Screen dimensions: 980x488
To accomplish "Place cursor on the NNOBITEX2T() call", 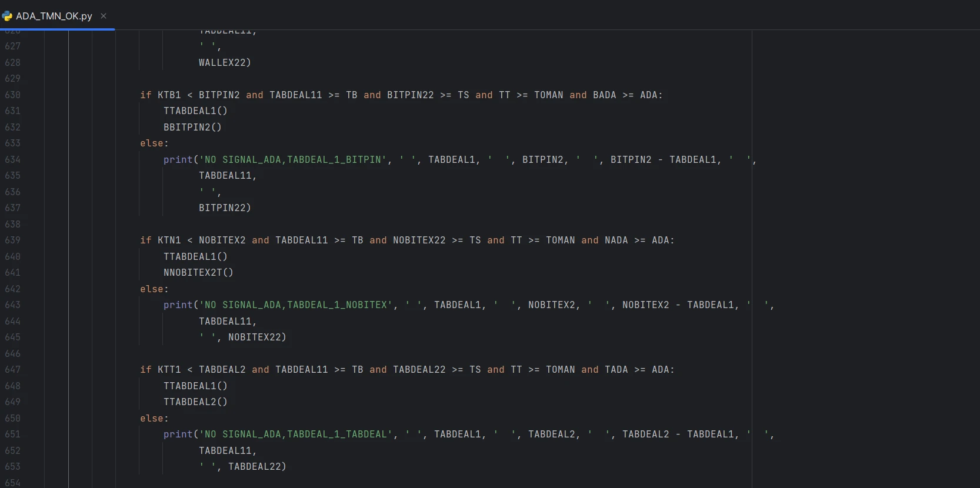I will coord(198,272).
